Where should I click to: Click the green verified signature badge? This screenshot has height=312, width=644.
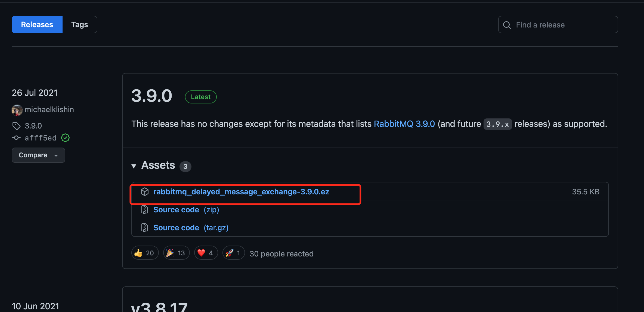coord(65,138)
